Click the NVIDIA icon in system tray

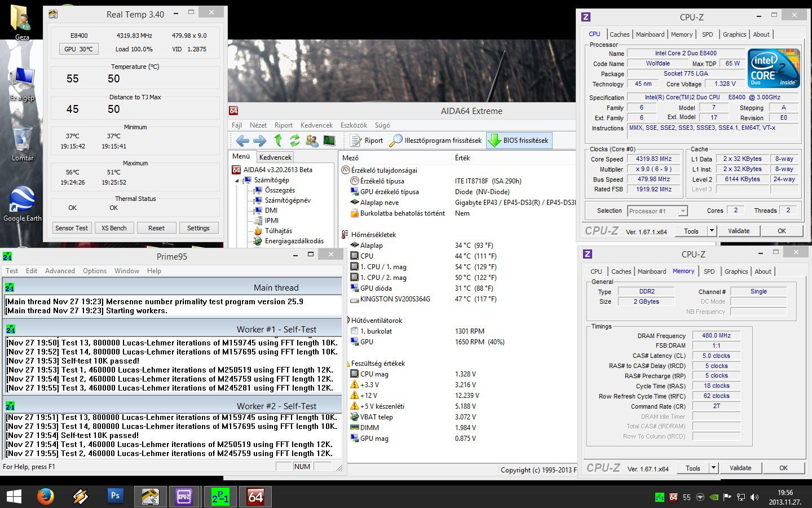click(x=714, y=497)
